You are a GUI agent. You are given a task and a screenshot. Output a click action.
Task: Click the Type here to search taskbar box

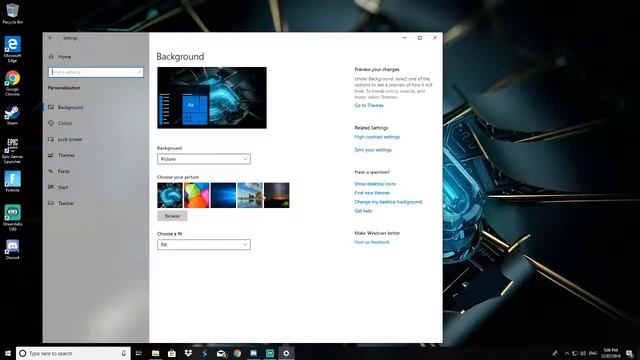[x=73, y=353]
